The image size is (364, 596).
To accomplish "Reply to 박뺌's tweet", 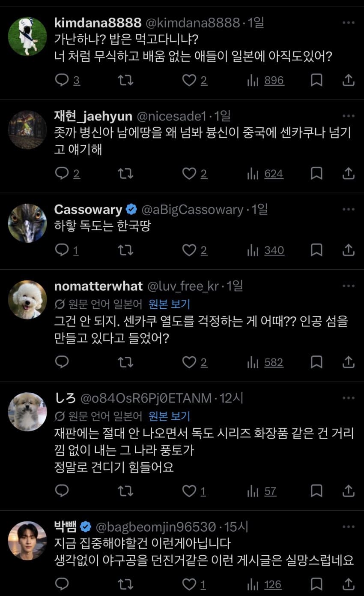I will click(x=62, y=584).
